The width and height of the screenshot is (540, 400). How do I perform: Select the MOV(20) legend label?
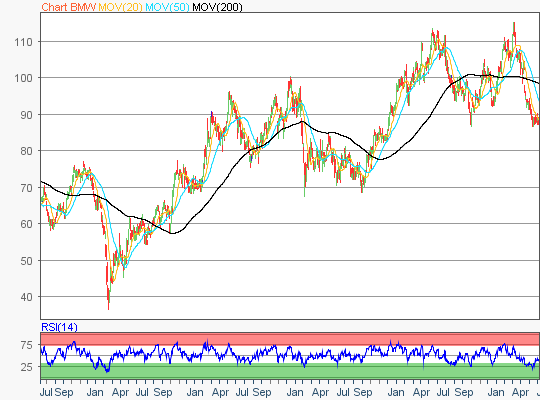tap(120, 7)
